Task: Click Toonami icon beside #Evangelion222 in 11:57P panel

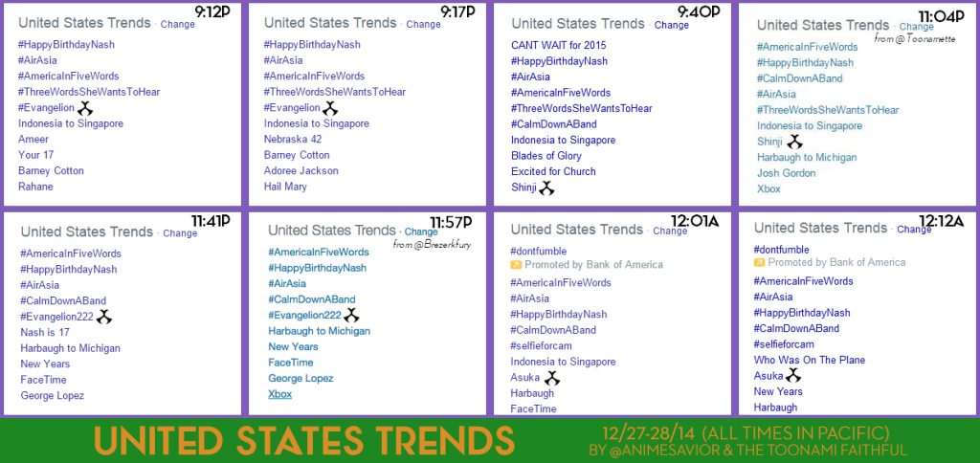Action: (352, 315)
